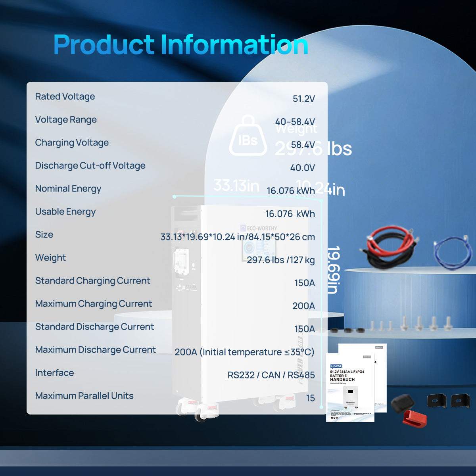
Task: Click the '200A' maximum charging value
Action: click(304, 306)
